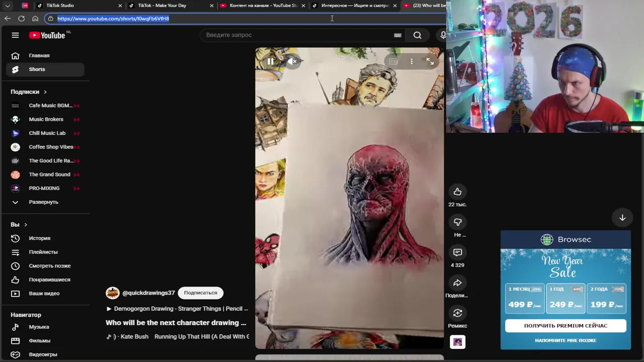
Task: Open the @quickdrawings37 channel name
Action: click(x=148, y=293)
